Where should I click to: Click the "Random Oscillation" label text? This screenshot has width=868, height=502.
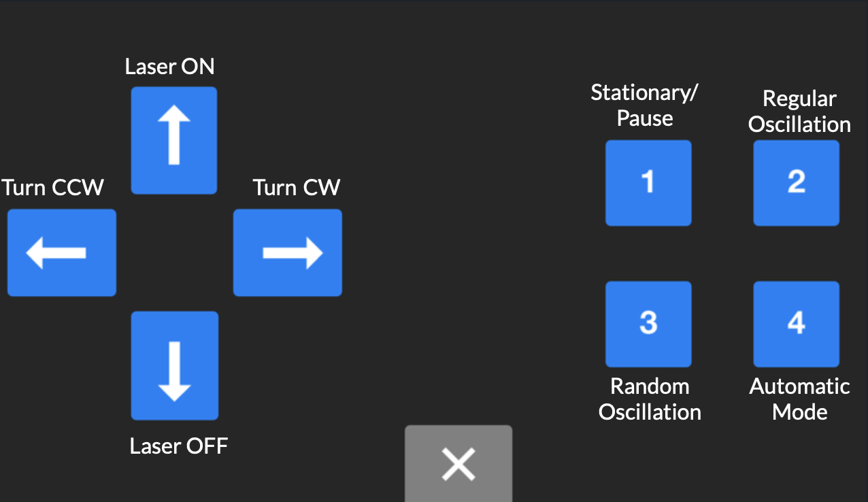coord(650,399)
